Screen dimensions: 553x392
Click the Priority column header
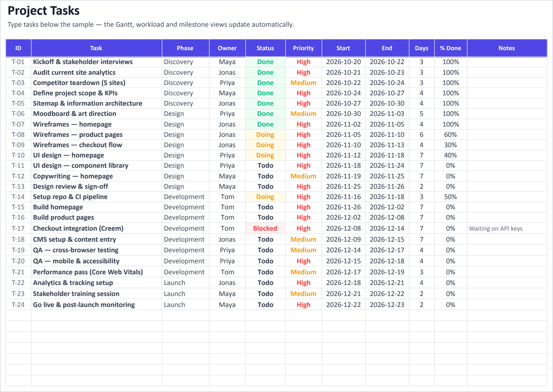pos(303,48)
